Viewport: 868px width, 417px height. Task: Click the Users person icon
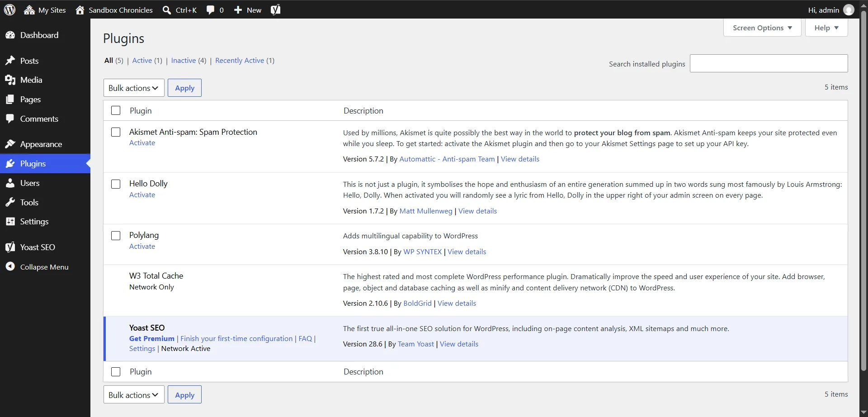tap(10, 183)
